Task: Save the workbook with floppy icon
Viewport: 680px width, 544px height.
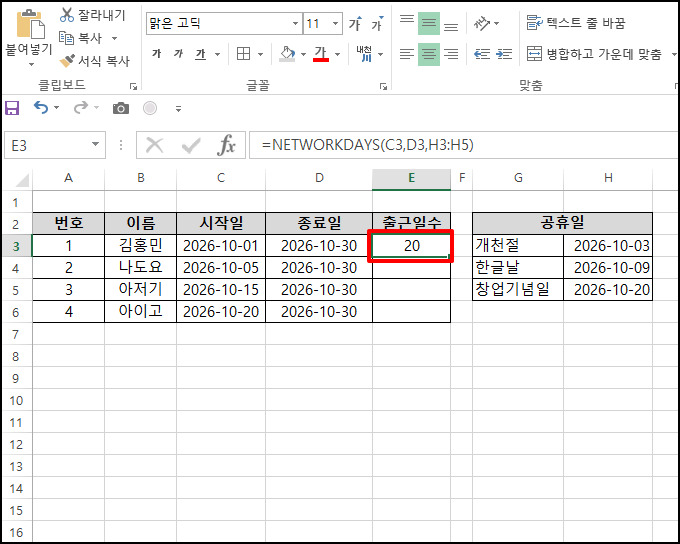Action: click(x=12, y=108)
